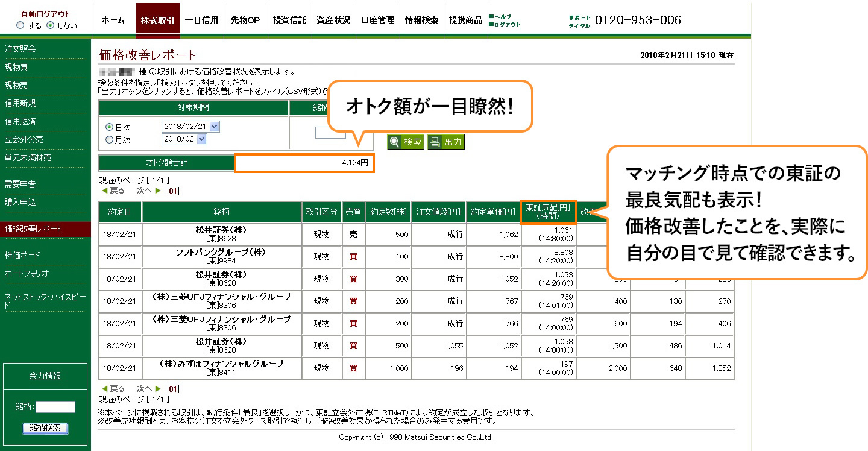
Task: Click the bottom 戻る pagination arrow
Action: pyautogui.click(x=113, y=389)
